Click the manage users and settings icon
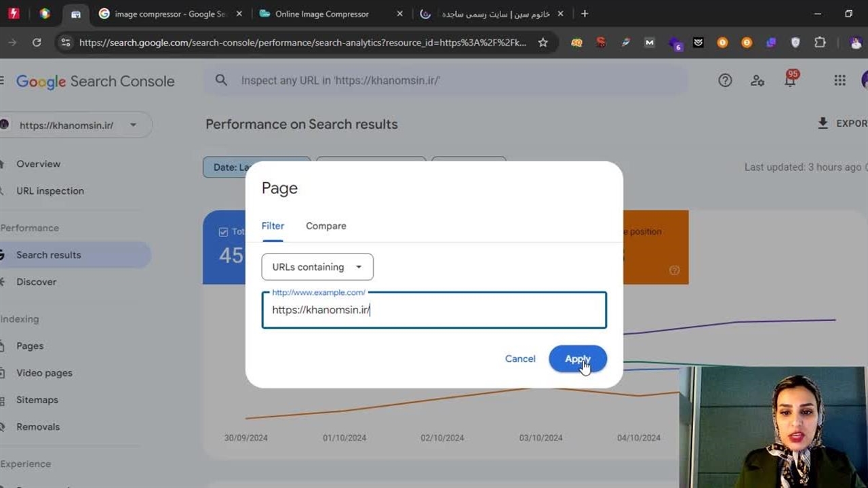 757,81
